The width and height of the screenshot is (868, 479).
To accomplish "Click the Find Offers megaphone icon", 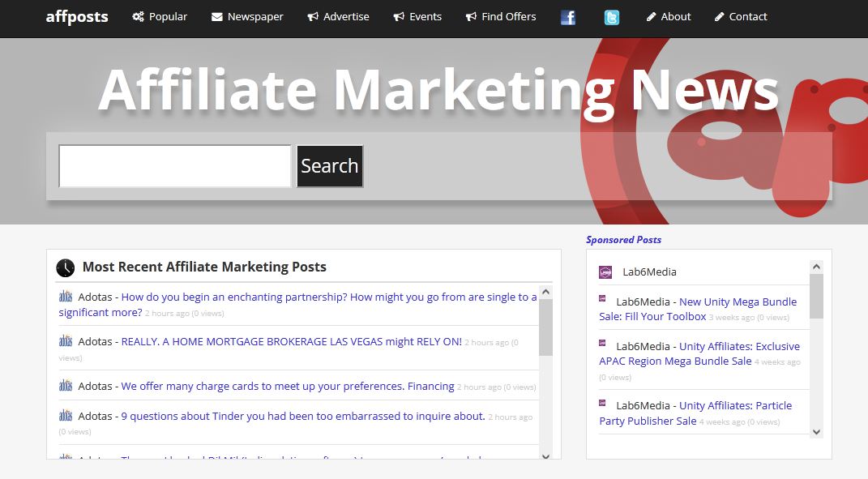I will coord(471,16).
